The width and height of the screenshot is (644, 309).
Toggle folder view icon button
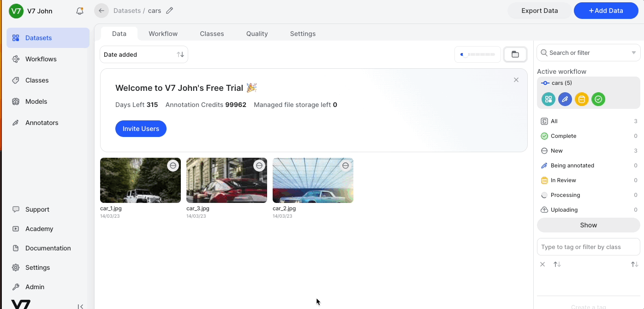[x=515, y=54]
